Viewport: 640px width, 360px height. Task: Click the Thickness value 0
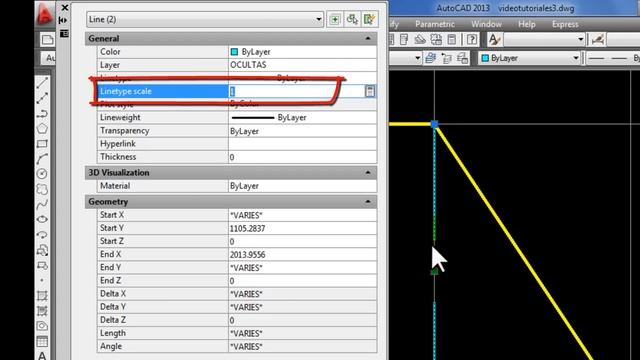[x=232, y=157]
